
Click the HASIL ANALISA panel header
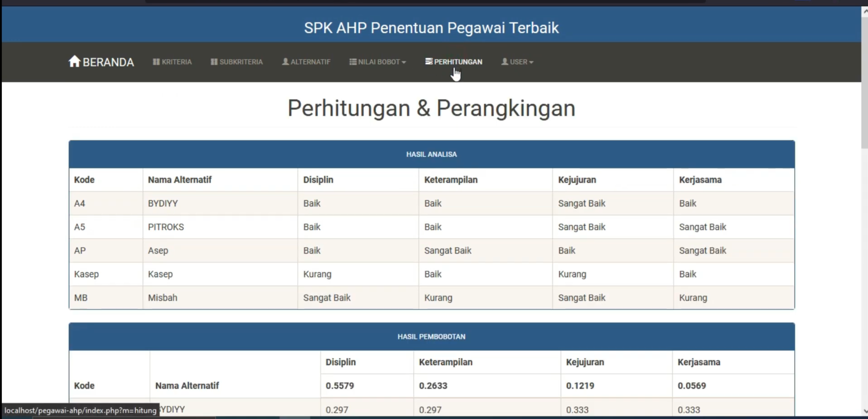coord(431,154)
